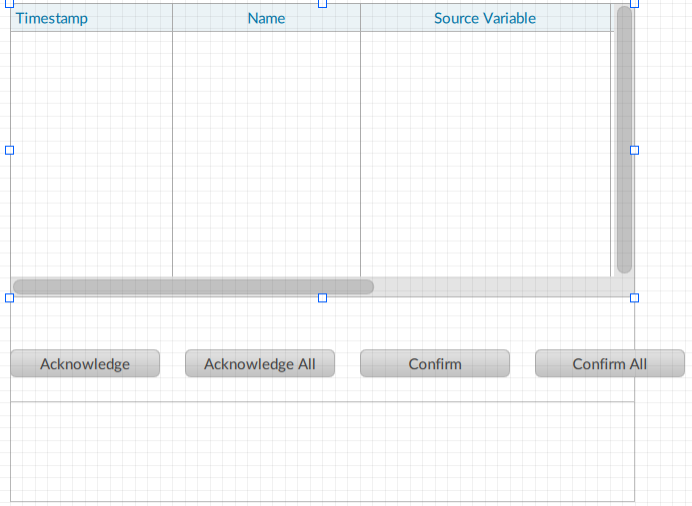The height and width of the screenshot is (506, 692).
Task: Click the table's horizontal scrollbar thumb
Action: tap(193, 287)
